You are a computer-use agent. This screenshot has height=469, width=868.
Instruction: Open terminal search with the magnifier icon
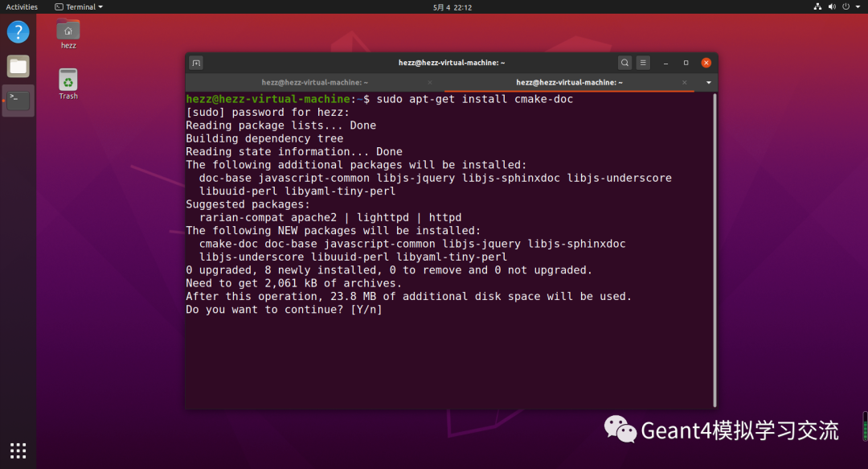click(624, 63)
